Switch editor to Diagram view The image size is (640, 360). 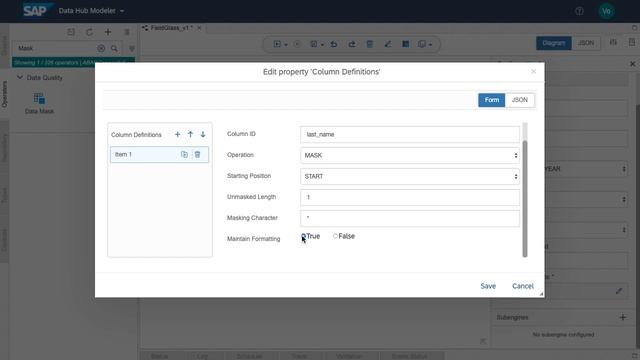pos(553,43)
